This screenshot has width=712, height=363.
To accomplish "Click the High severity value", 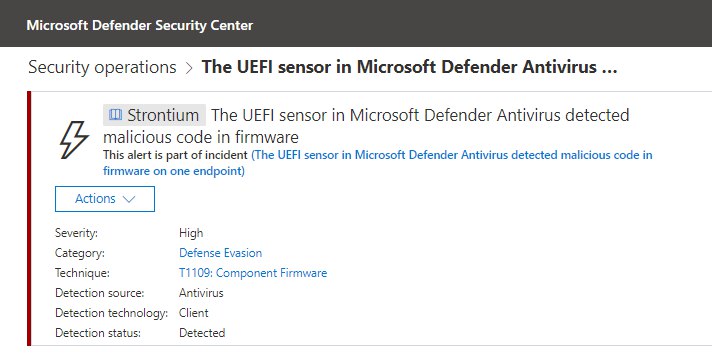I will click(191, 233).
